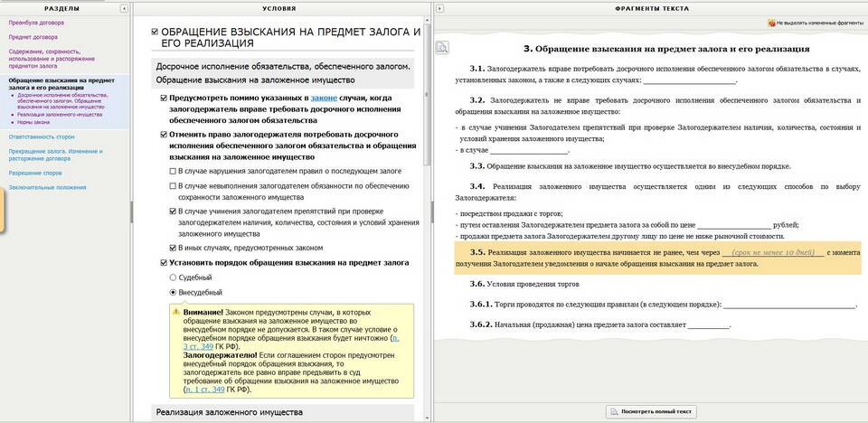The image size is (868, 423).
Task: Click the 'Реализация заложенного имущества' group header at bottom
Action: pos(282,412)
